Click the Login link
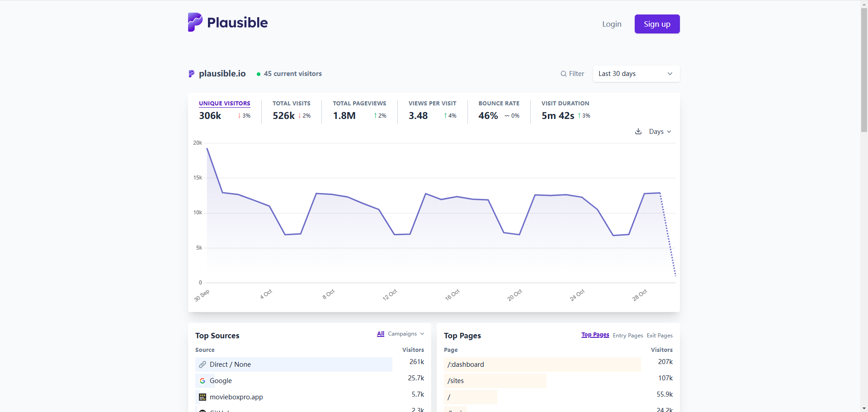This screenshot has width=868, height=412. pyautogui.click(x=612, y=24)
